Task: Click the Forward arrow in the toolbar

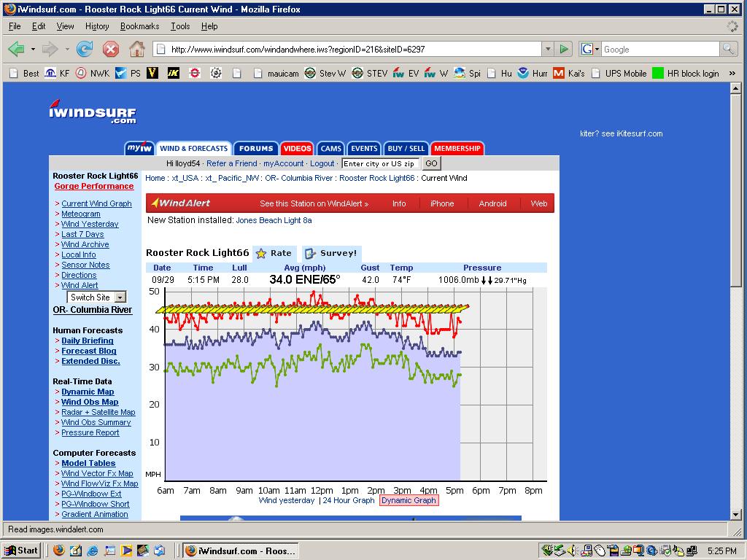Action: click(x=50, y=49)
